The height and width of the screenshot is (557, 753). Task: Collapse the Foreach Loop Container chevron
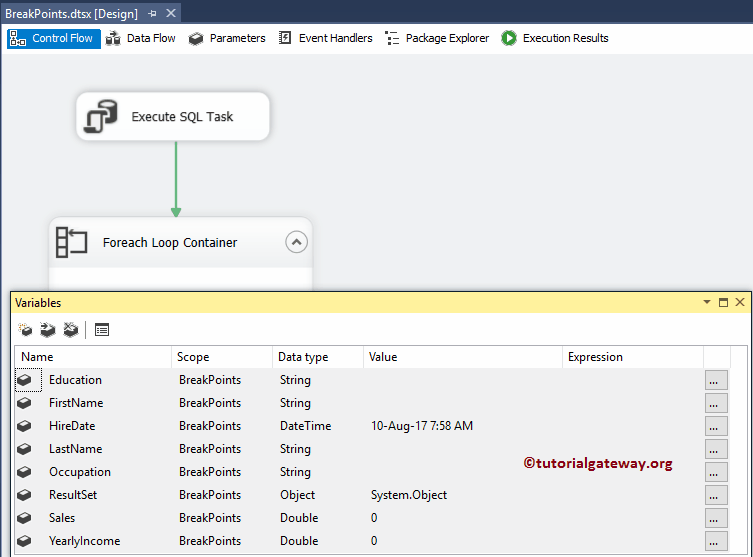pos(295,242)
